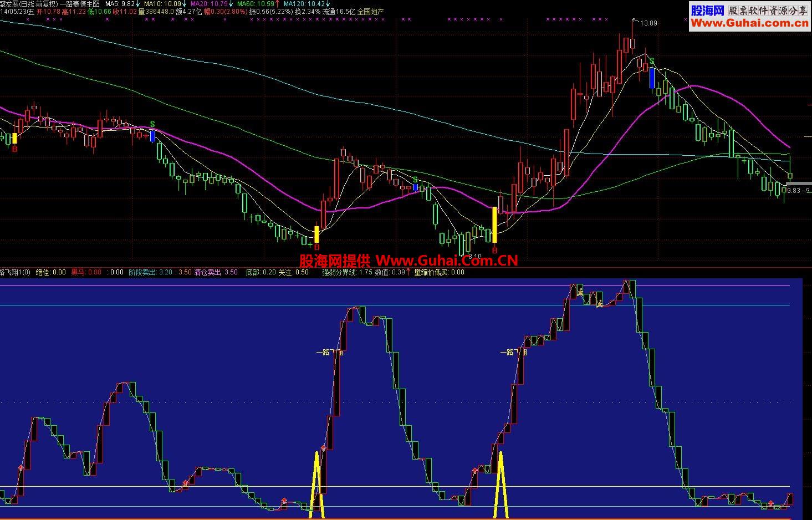Click the turnover rate 换2.34% value
Image resolution: width=812 pixels, height=520 pixels.
click(x=307, y=12)
